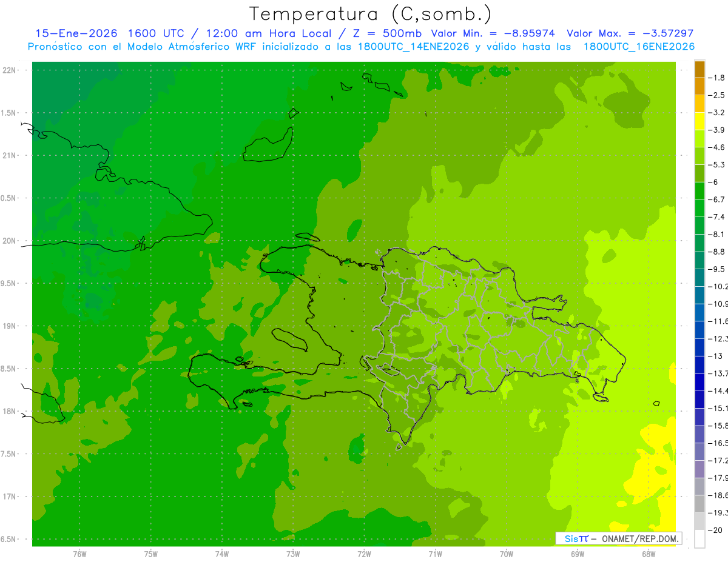The height and width of the screenshot is (562, 728).
Task: Click the '1800UTC_16ENE2026' valid-until text
Action: [x=639, y=47]
